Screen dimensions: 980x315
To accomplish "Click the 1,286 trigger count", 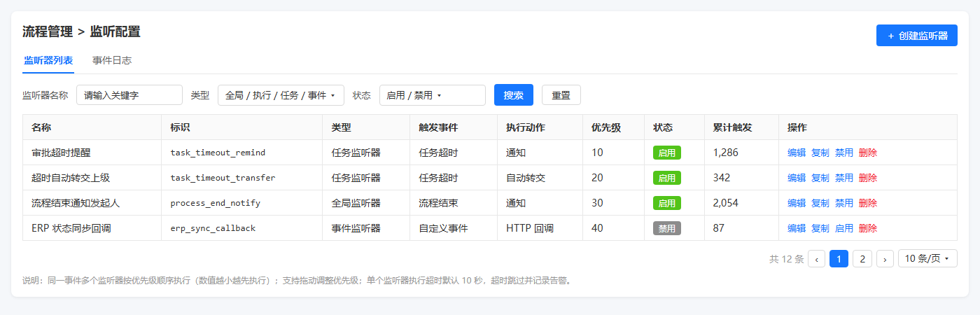I will click(725, 153).
